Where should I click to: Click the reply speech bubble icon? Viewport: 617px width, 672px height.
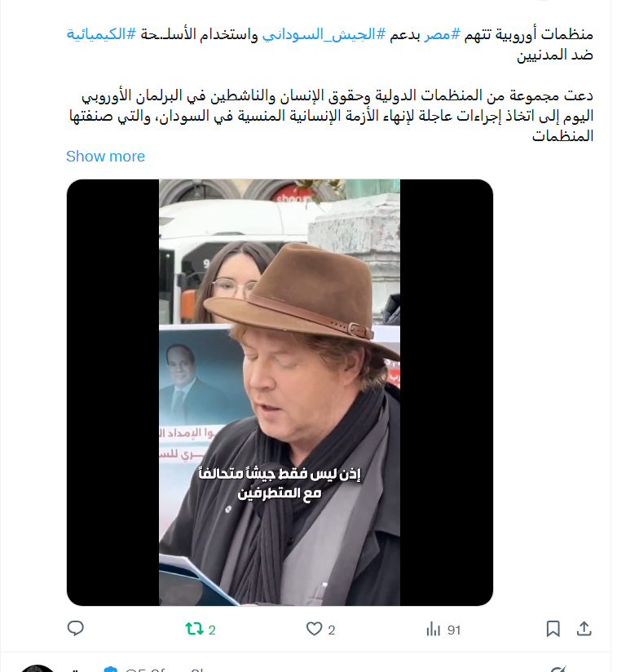(x=75, y=629)
